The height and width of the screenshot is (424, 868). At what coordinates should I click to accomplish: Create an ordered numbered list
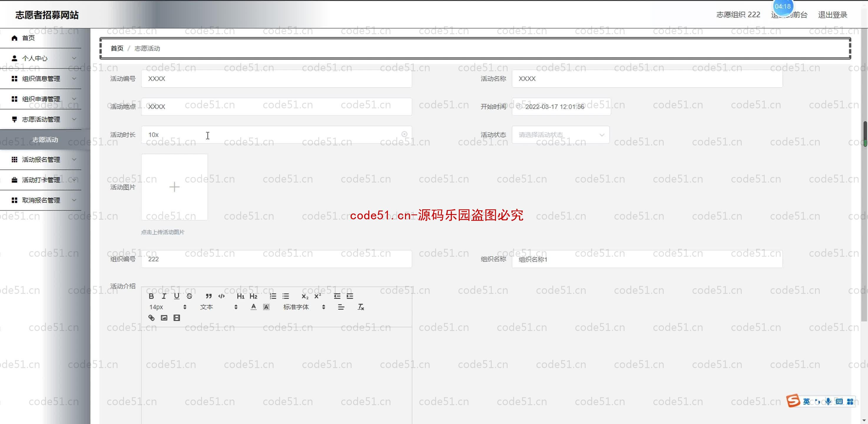[x=273, y=296]
